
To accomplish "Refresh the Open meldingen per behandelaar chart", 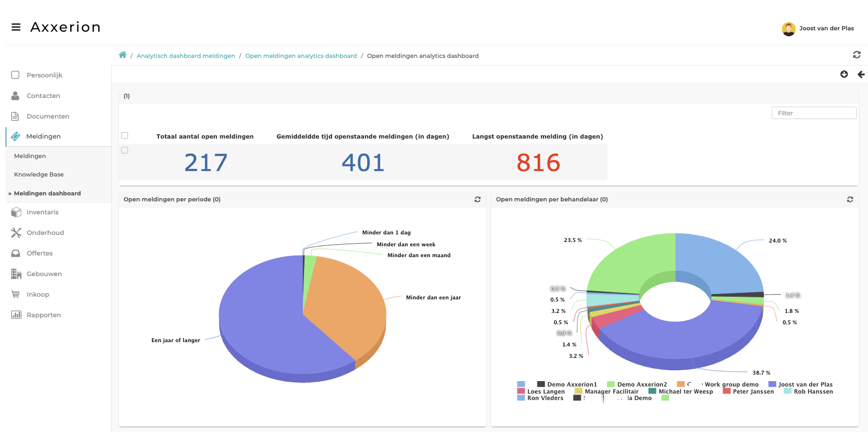I will click(x=850, y=199).
